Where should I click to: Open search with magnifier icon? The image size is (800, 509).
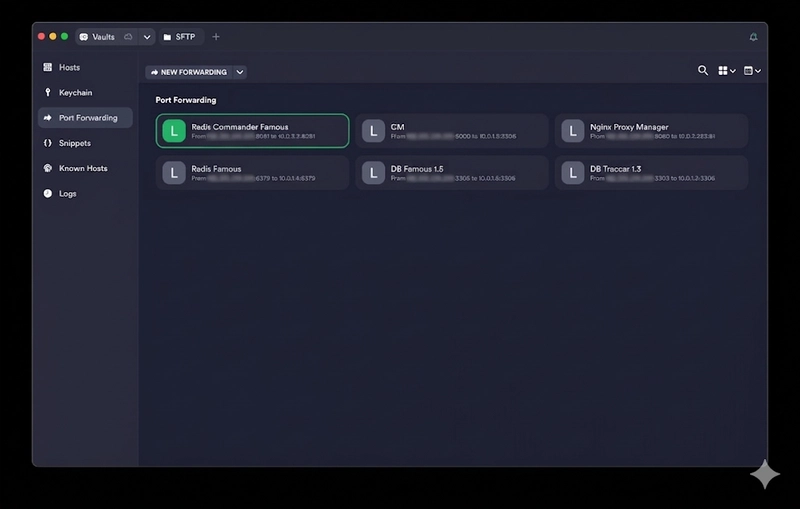(x=703, y=70)
